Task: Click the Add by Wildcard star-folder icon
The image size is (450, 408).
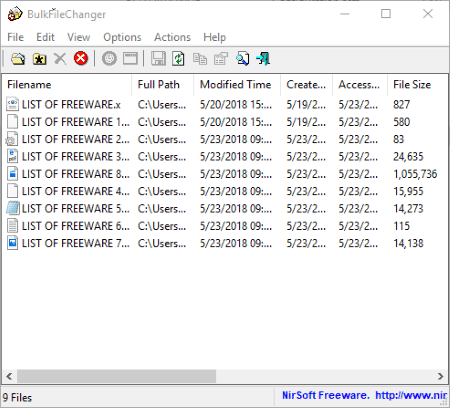Action: (39, 59)
